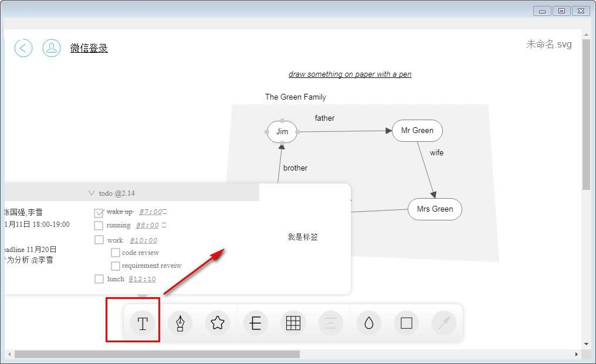596x364 pixels.
Task: Select the Text tool in bottom toolbar
Action: pyautogui.click(x=142, y=324)
